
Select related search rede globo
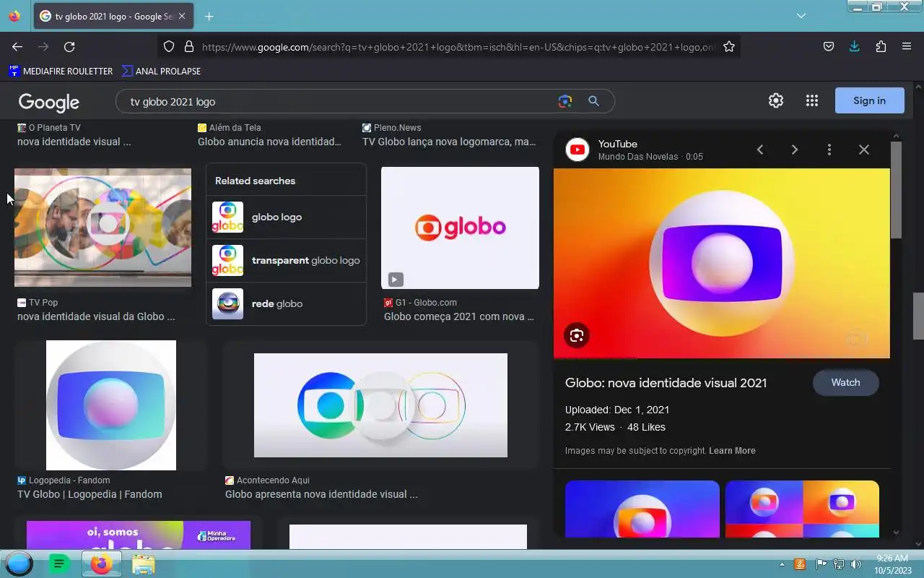[286, 303]
